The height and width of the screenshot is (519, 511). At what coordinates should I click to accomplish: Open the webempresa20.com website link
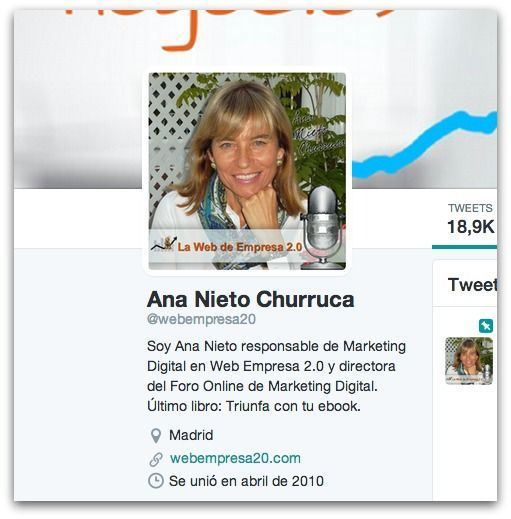coord(235,458)
